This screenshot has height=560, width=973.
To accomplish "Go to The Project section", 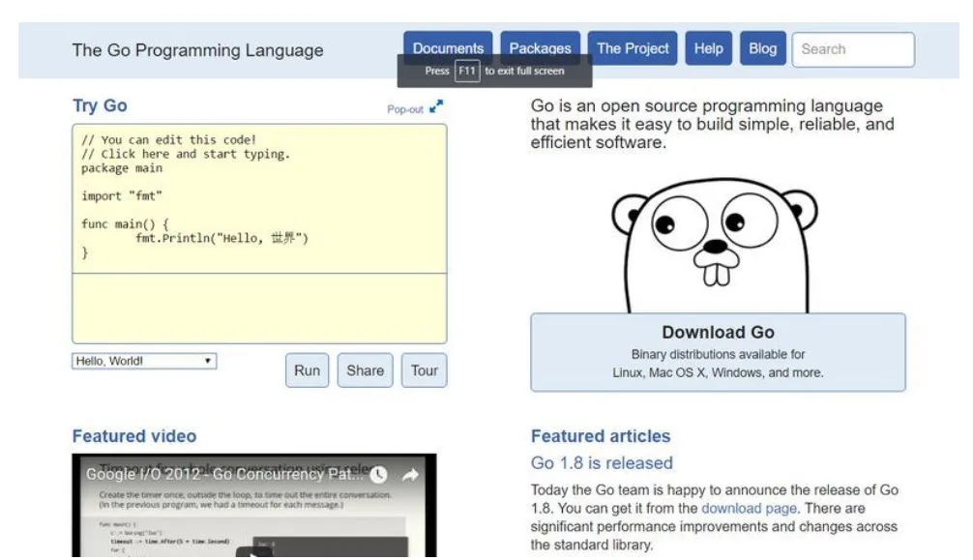I will (633, 48).
